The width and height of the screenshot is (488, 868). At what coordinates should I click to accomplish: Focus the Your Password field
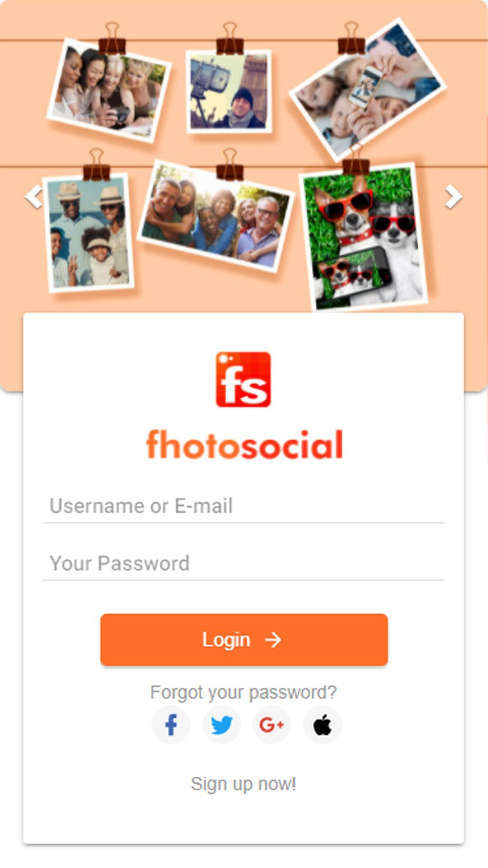point(244,564)
